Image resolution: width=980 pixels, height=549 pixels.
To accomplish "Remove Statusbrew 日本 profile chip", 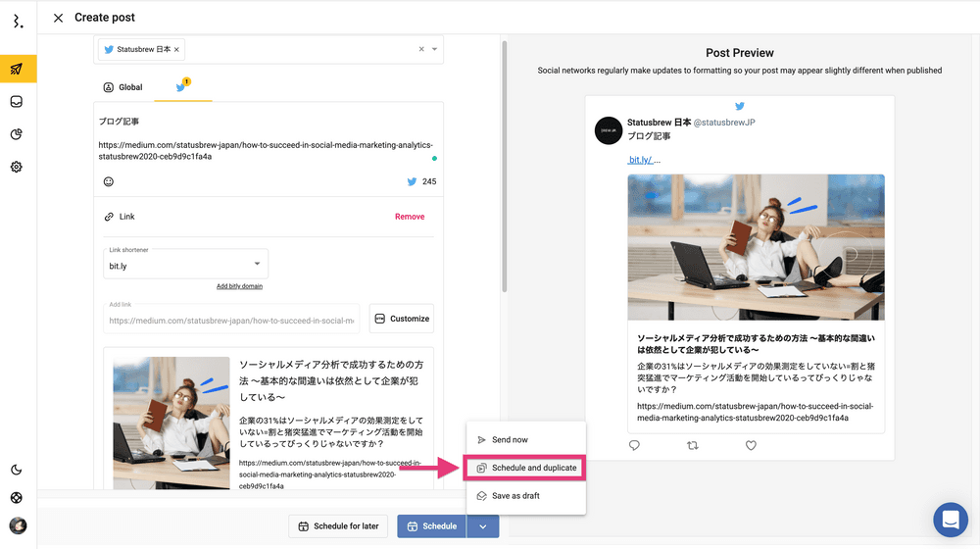I will pos(176,49).
